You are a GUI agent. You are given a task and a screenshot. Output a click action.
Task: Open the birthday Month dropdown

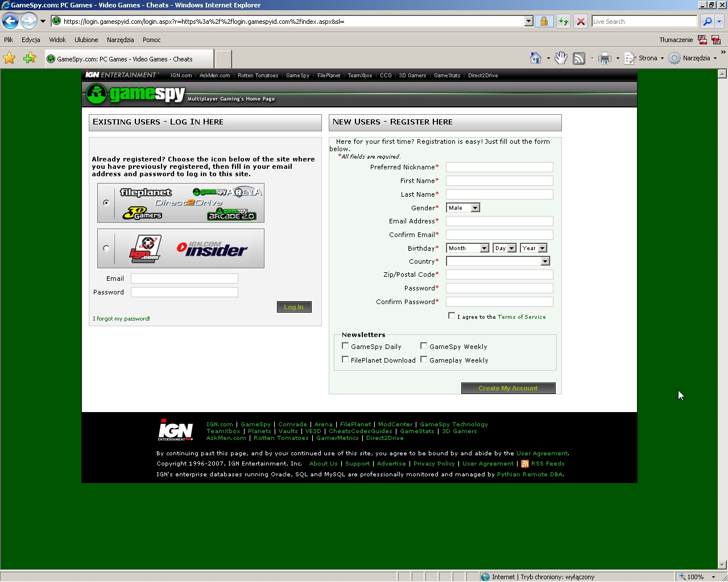tap(468, 248)
